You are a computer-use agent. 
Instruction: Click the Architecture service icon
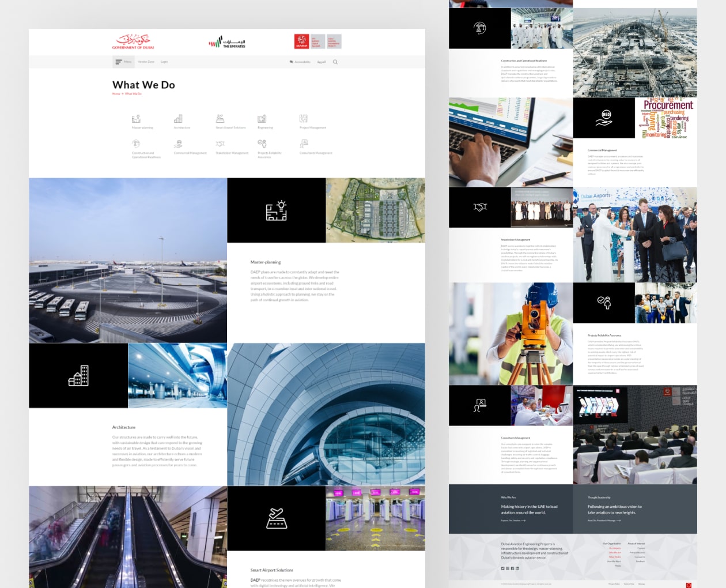point(179,119)
